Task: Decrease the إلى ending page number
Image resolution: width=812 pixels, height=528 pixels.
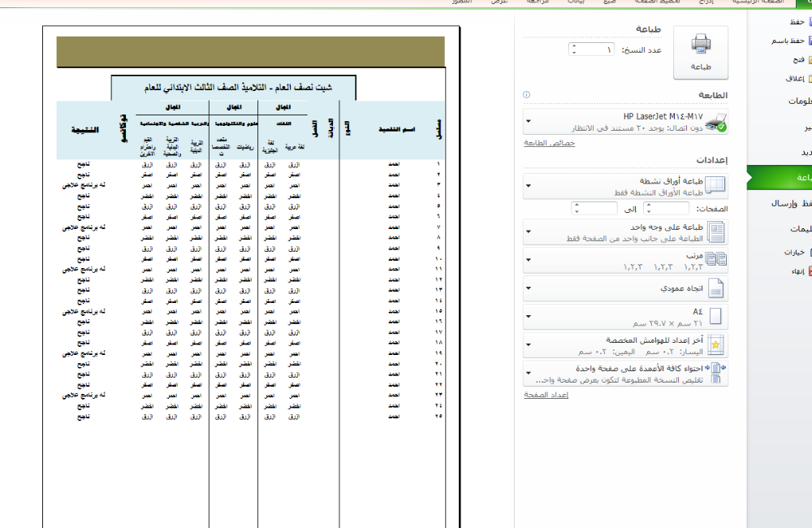Action: point(577,211)
